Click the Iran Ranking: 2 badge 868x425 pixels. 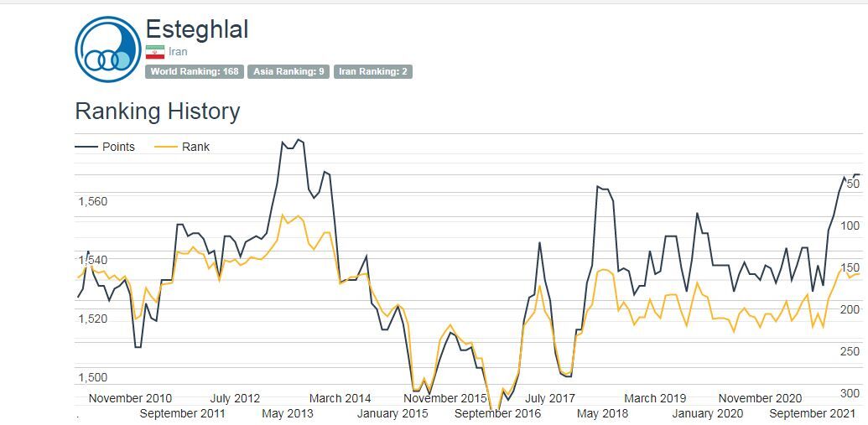(373, 72)
